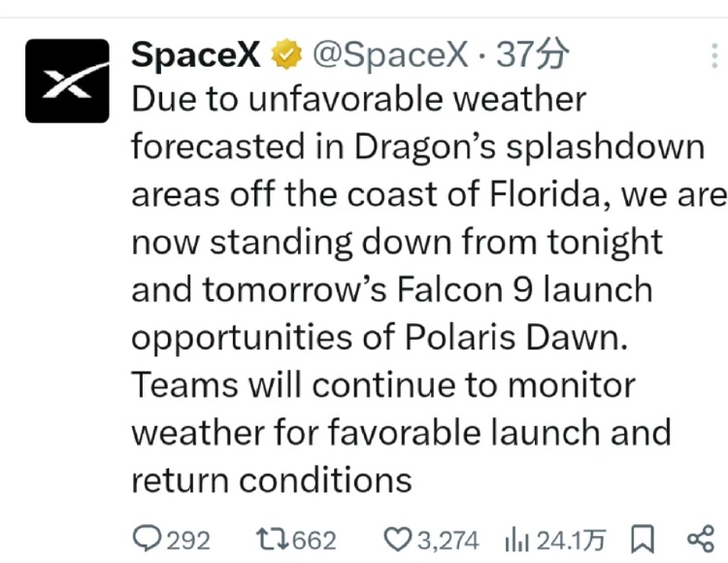Screen dimensions: 728x563
Task: Click the 37分 timestamp
Action: click(x=532, y=54)
